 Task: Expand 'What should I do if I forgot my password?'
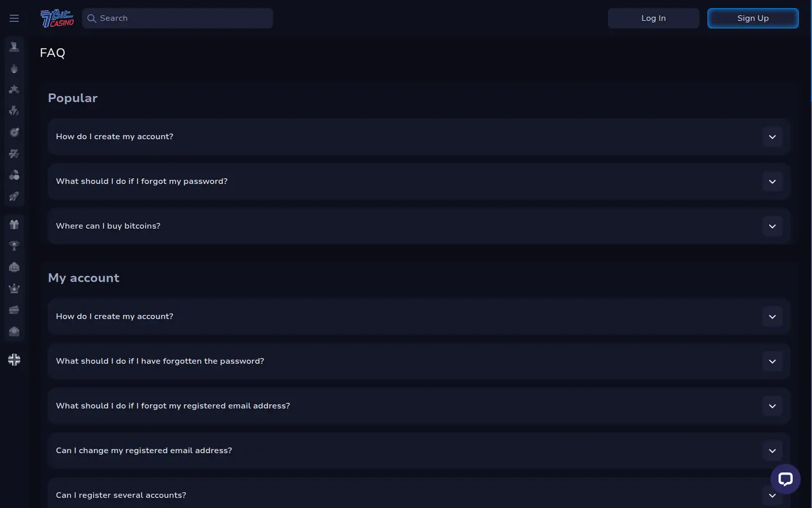419,181
